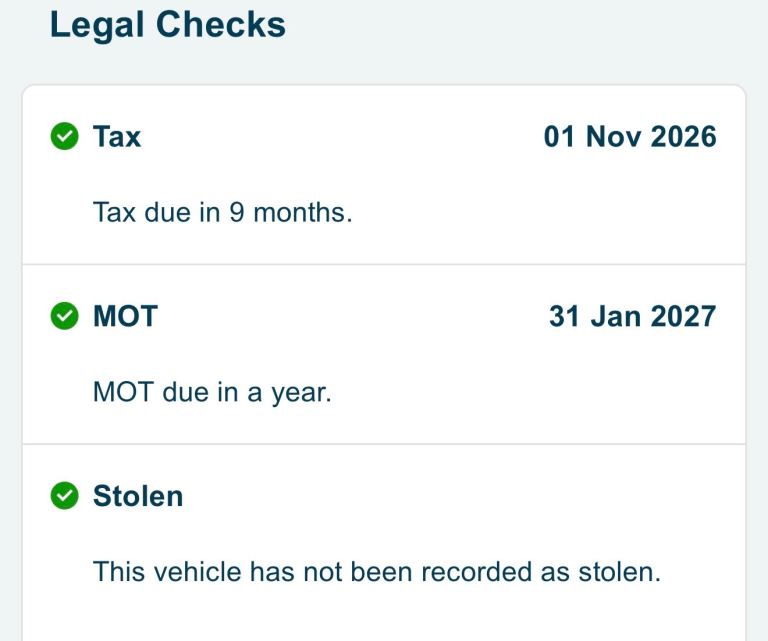
Task: Click the 01 Nov 2026 tax date
Action: 630,136
